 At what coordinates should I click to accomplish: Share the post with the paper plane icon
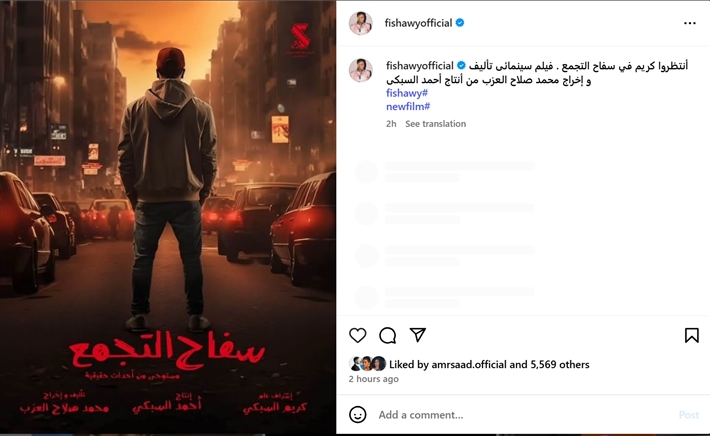tap(417, 335)
